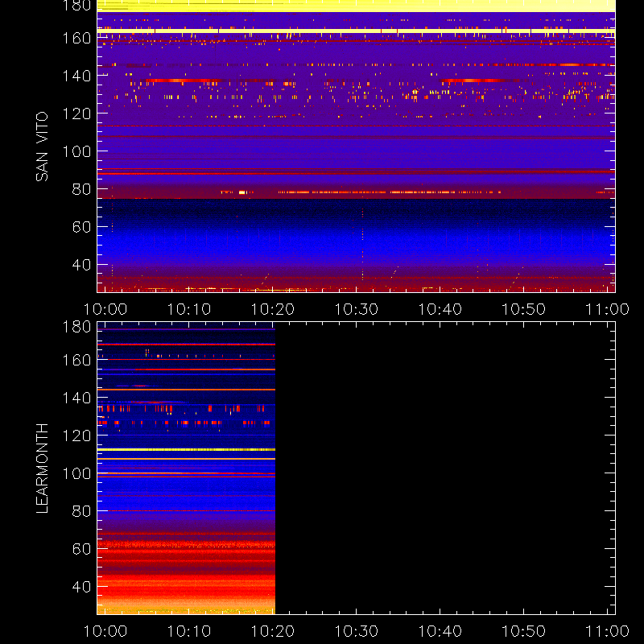This screenshot has height=644, width=644.
Task: Select the 40 frequency label on San Vito axis
Action: coord(82,265)
